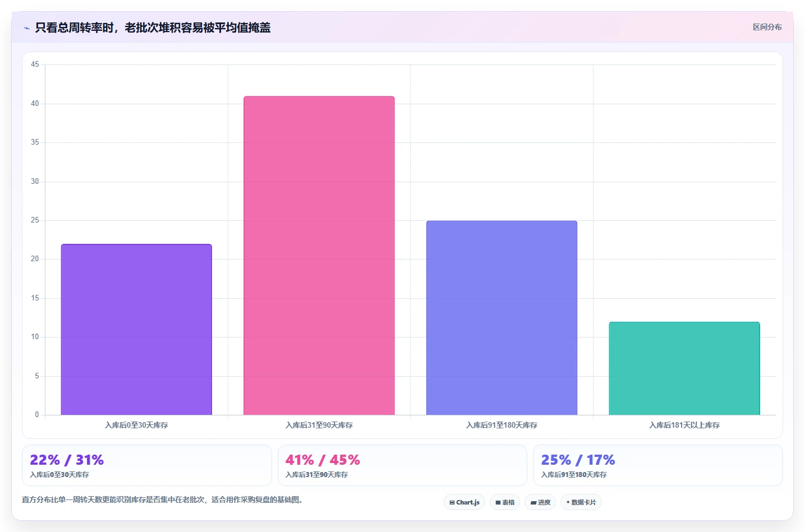This screenshot has width=805, height=532.
Task: Click x-axis label 入库后181天以上库存
Action: click(x=684, y=425)
